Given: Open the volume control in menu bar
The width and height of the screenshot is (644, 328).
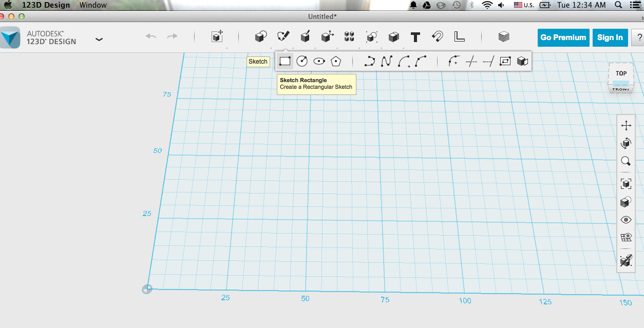Looking at the screenshot, I should tap(501, 5).
